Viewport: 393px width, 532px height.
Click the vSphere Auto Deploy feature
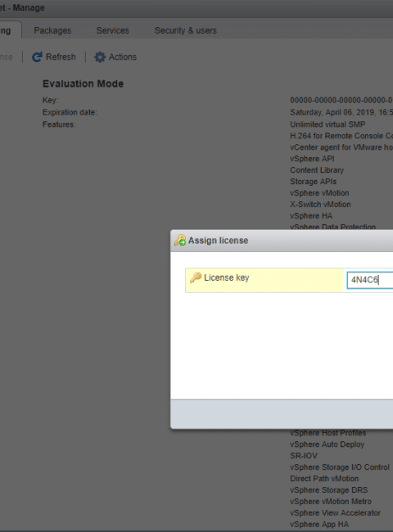327,444
